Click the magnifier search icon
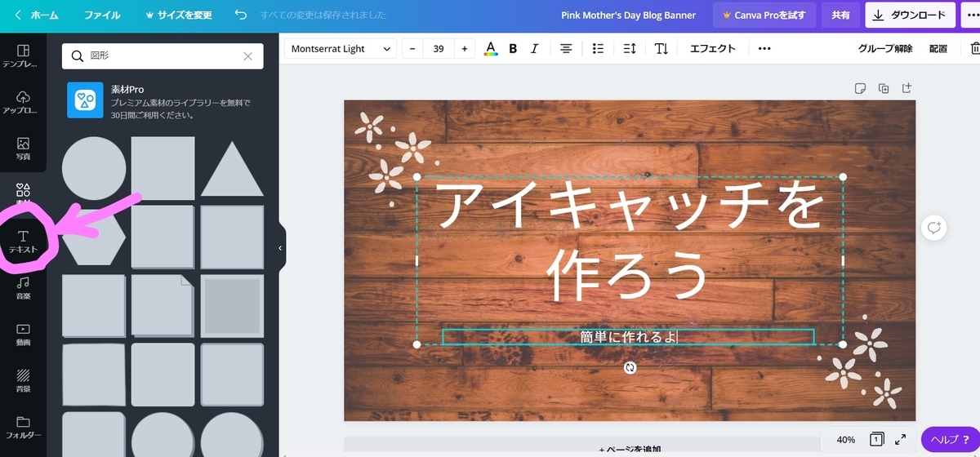980x457 pixels. (x=78, y=56)
